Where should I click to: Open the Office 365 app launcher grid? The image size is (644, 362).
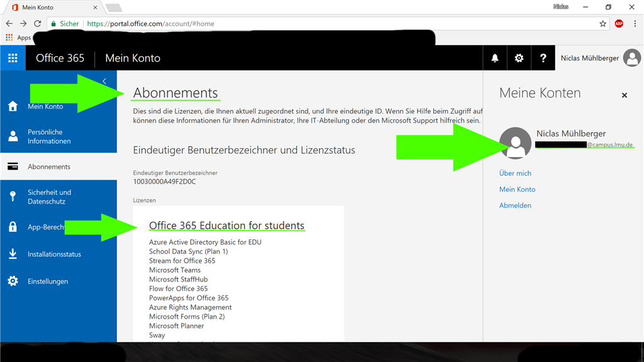(x=13, y=58)
